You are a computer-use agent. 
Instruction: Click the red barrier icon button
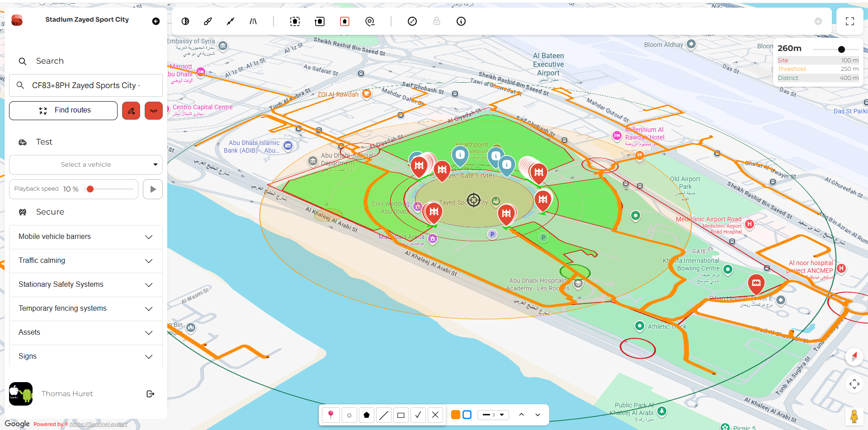tap(154, 111)
